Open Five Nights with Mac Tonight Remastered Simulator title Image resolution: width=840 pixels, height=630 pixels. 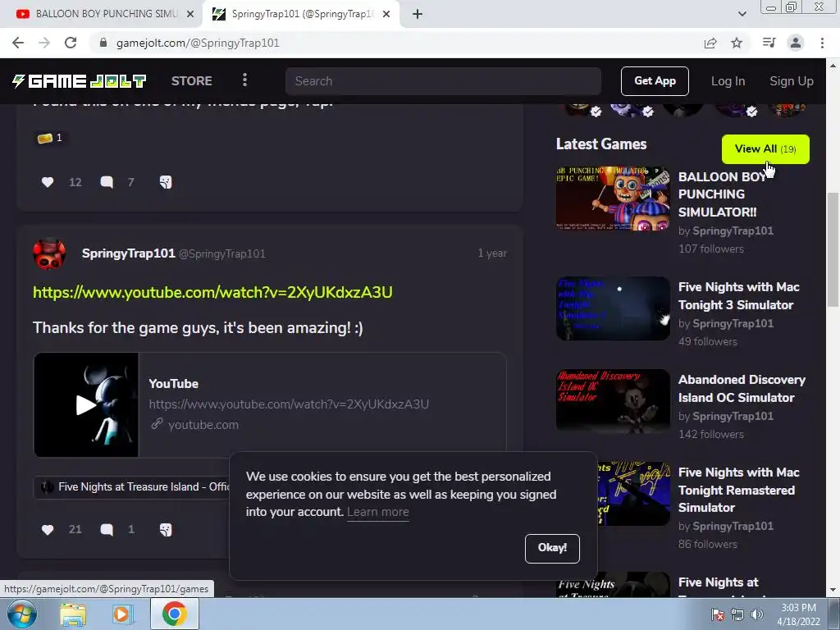point(739,490)
